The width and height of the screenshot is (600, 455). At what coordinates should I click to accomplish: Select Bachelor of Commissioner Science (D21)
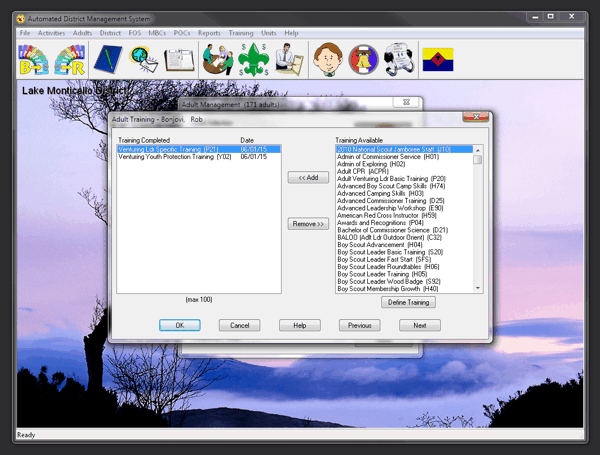pos(404,230)
